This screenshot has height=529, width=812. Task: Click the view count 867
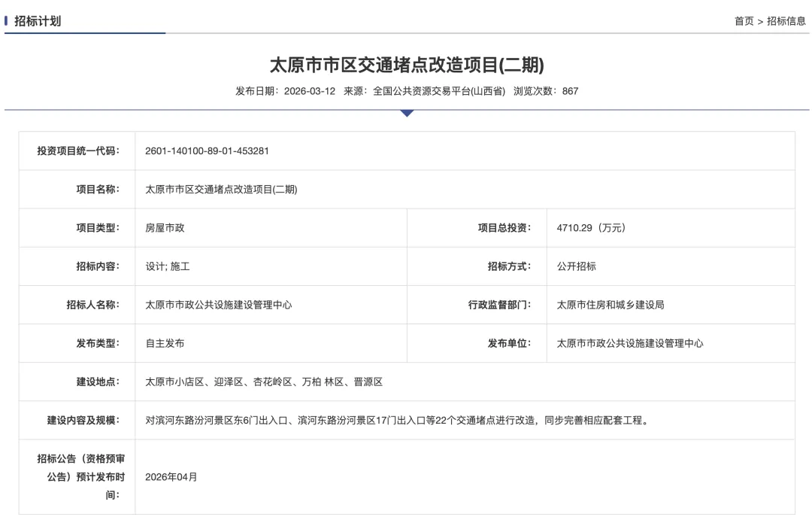click(570, 91)
